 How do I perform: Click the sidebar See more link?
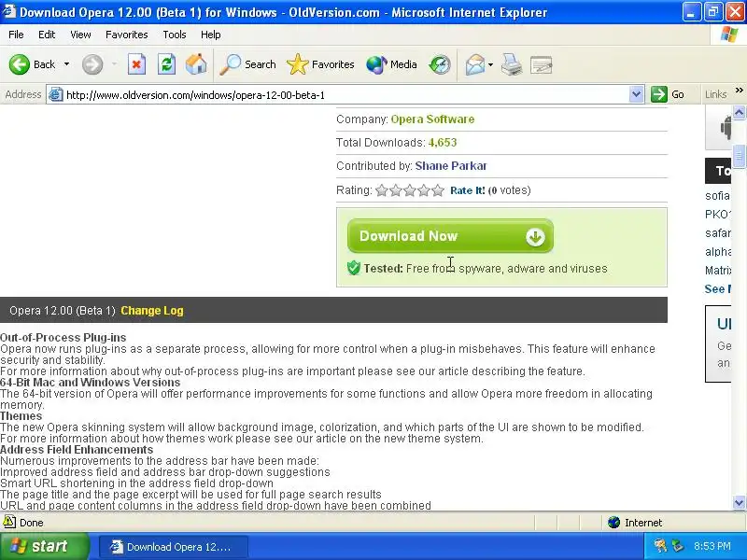[x=717, y=289]
